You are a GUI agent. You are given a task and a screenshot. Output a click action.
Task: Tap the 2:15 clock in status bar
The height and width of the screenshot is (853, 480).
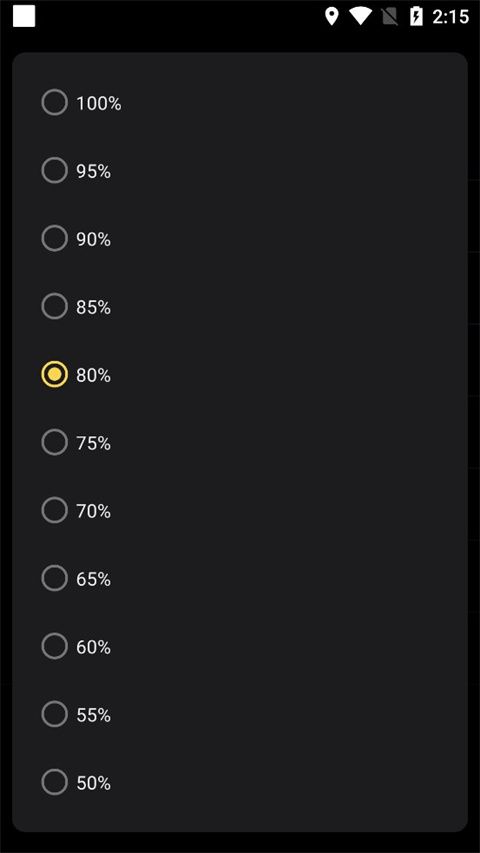pyautogui.click(x=450, y=17)
